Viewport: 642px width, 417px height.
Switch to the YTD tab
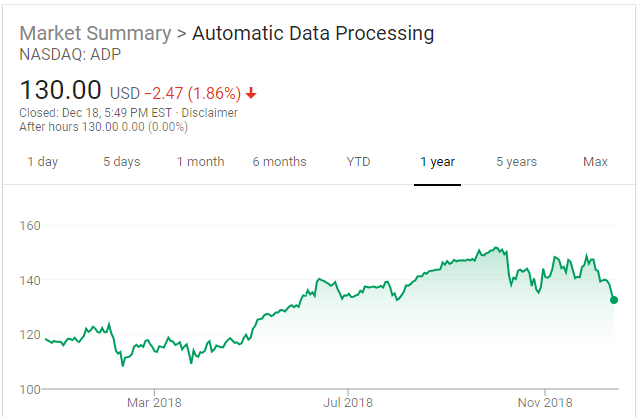click(358, 162)
